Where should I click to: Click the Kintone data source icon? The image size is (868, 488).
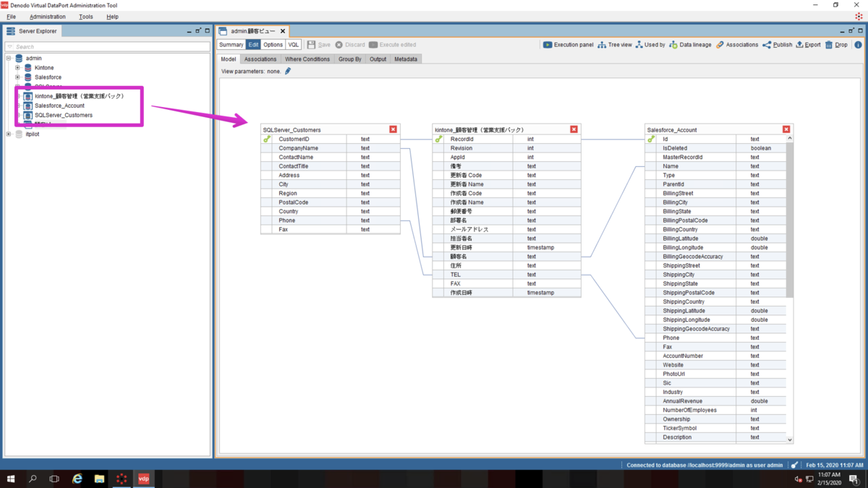coord(28,67)
